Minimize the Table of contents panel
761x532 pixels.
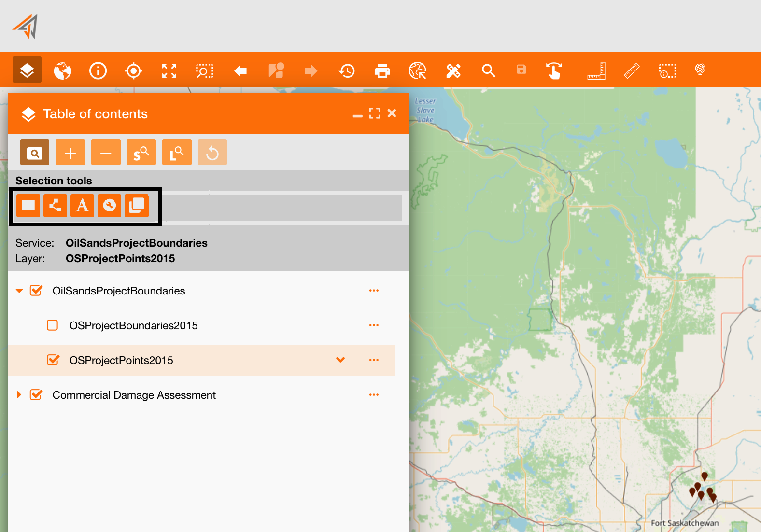point(358,116)
